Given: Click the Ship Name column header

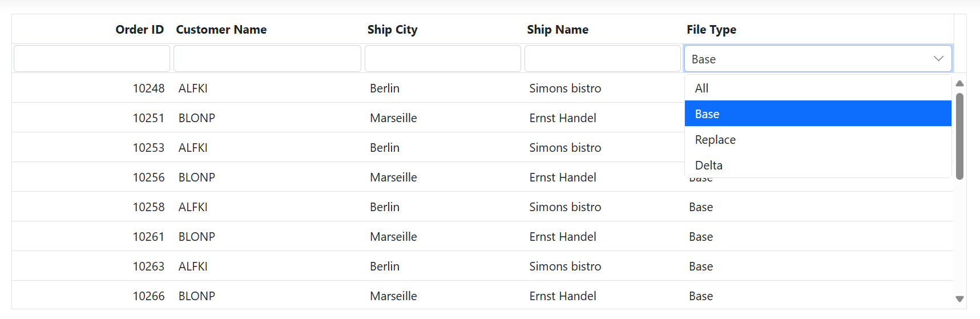Looking at the screenshot, I should [558, 29].
